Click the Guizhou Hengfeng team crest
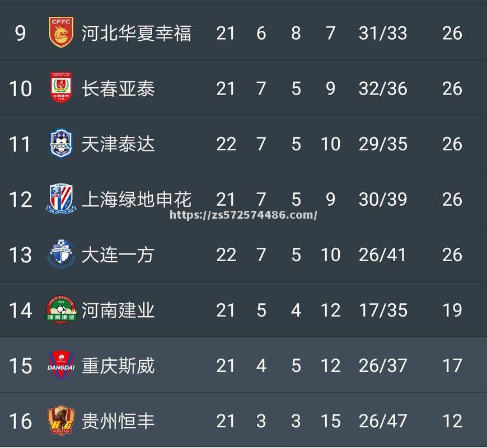The width and height of the screenshot is (487, 448). pyautogui.click(x=61, y=420)
